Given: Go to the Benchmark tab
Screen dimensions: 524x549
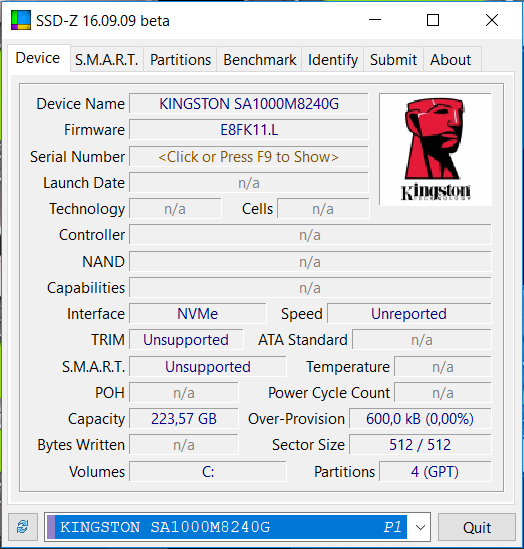Looking at the screenshot, I should (259, 60).
